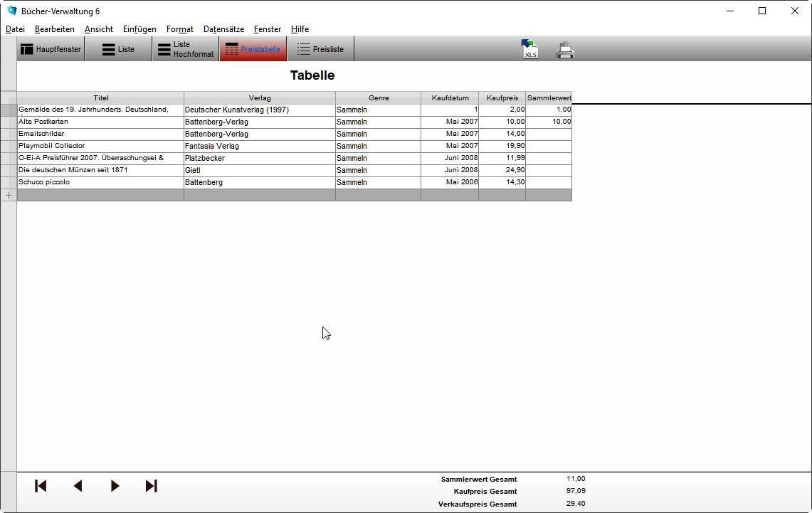Click the Verlag column header
812x513 pixels.
click(259, 97)
